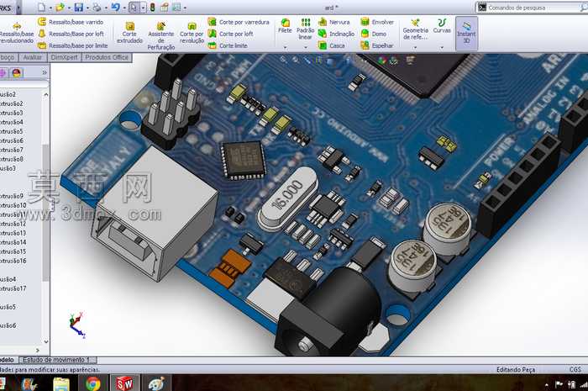Select the Inclinação tool
588x391 pixels.
coord(336,34)
